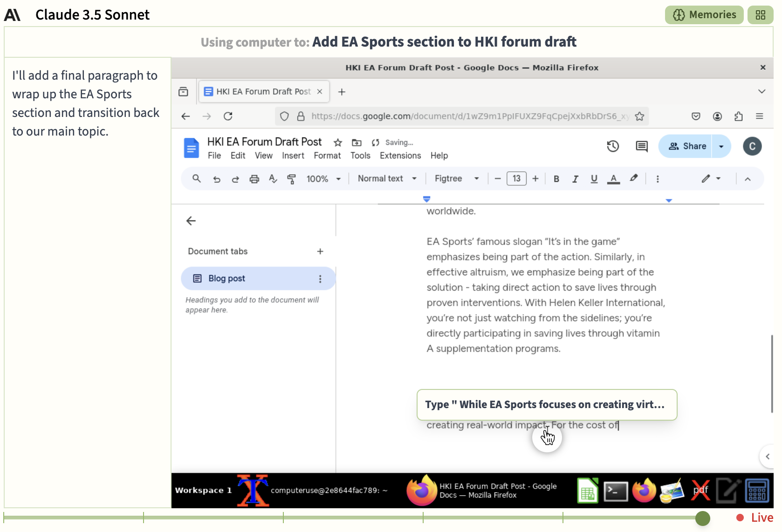Open the calculator icon in taskbar
This screenshot has width=782, height=532.
[757, 491]
